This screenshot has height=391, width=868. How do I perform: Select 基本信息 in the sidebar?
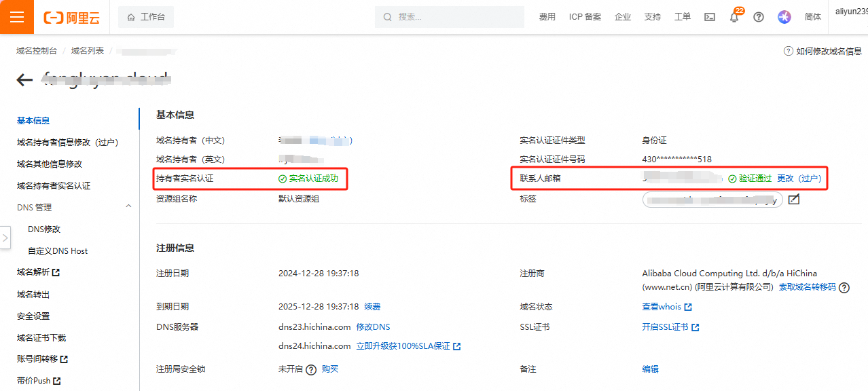point(33,120)
